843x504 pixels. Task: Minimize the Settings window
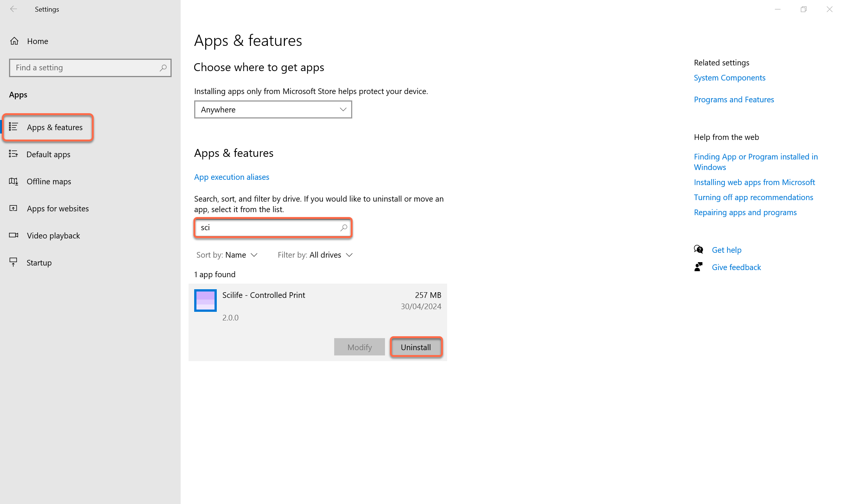(x=778, y=9)
